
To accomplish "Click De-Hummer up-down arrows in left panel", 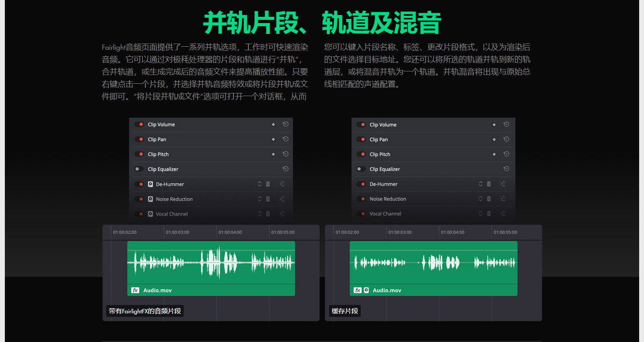I will pos(259,184).
